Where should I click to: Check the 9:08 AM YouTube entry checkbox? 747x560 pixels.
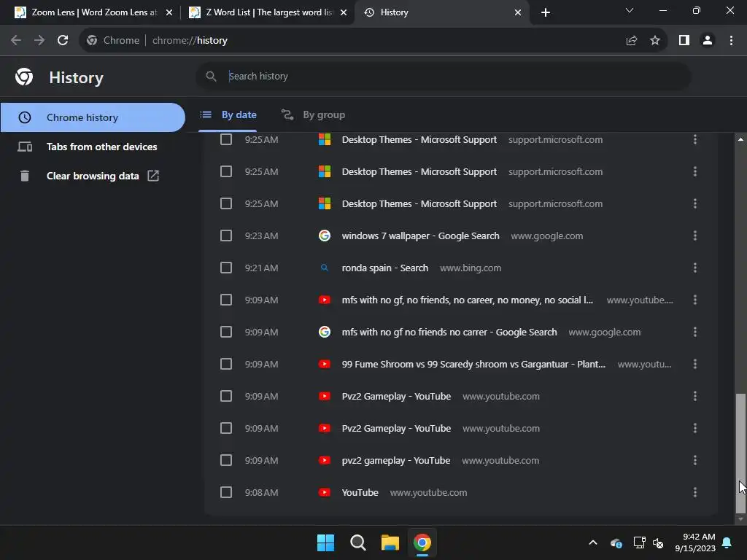click(226, 492)
